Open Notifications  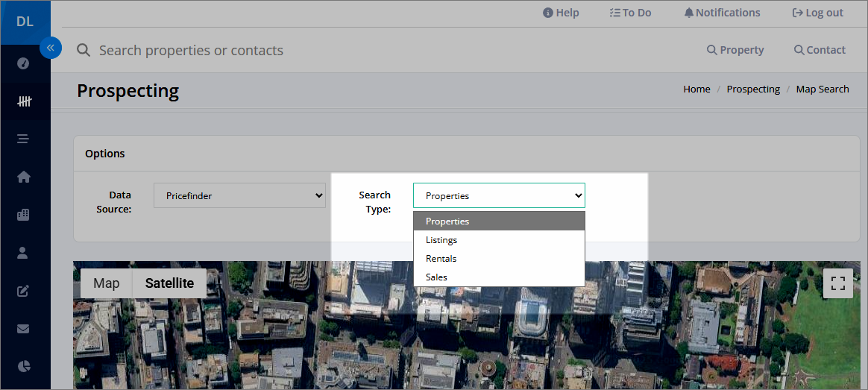click(x=722, y=13)
